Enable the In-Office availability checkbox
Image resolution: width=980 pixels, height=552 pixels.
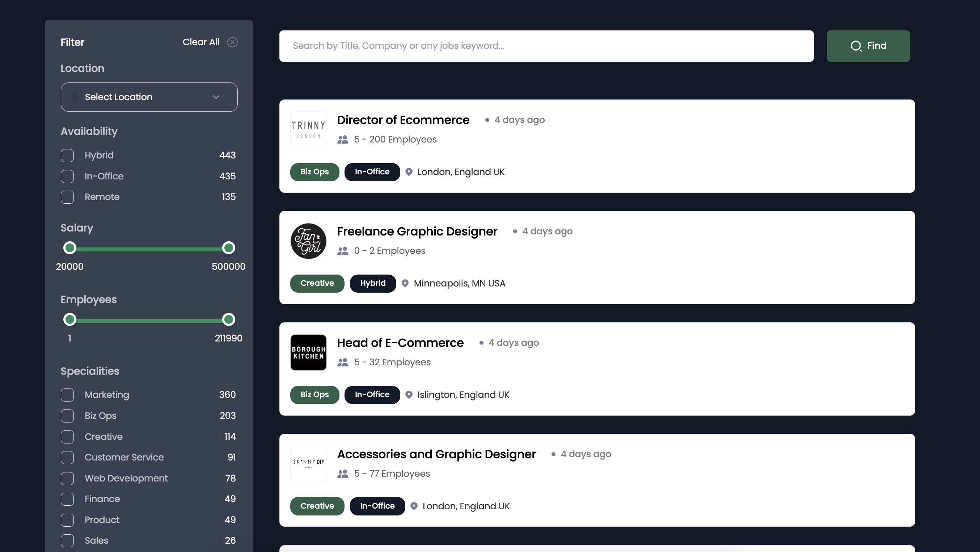(67, 177)
